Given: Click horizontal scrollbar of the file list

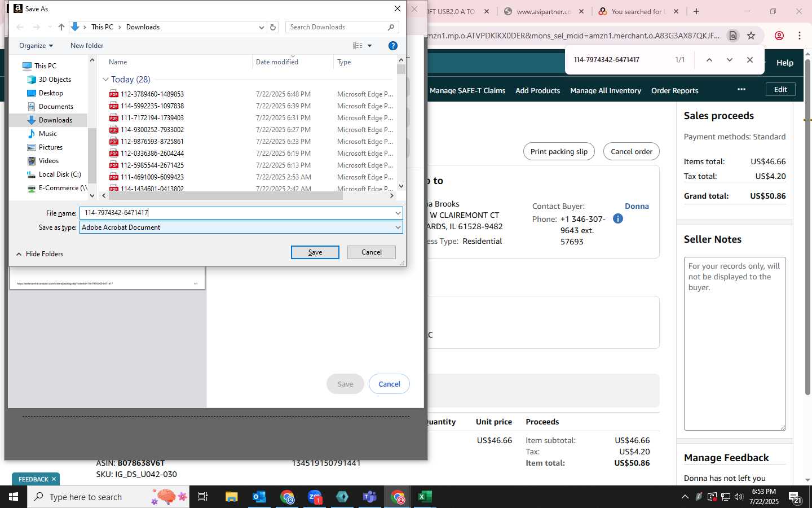Looking at the screenshot, I should [x=226, y=196].
